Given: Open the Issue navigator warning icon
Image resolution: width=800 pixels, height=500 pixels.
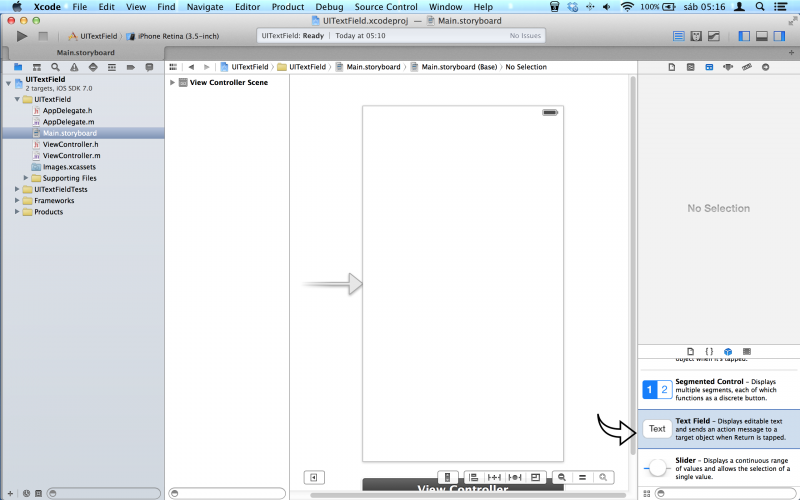Looking at the screenshot, I should coord(74,67).
